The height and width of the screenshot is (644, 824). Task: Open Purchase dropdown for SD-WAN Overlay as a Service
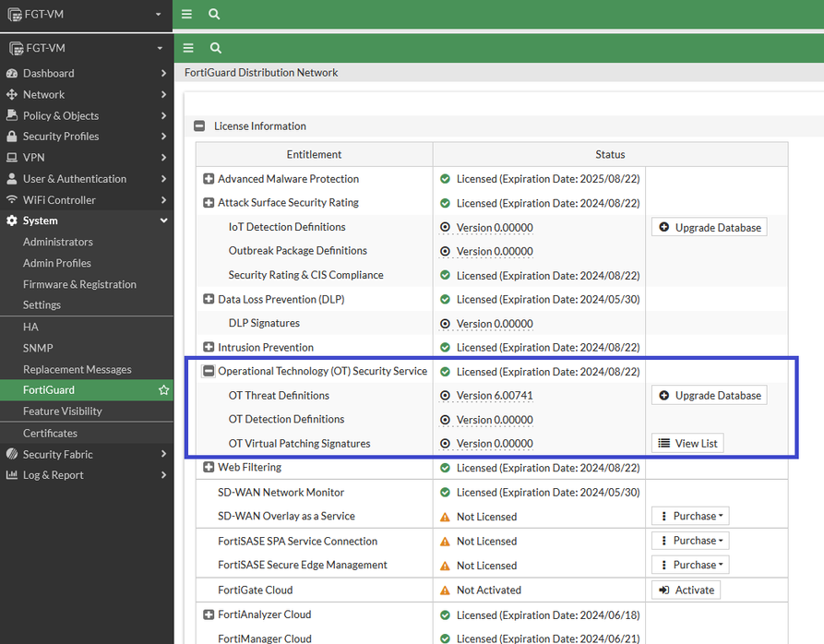tap(690, 517)
